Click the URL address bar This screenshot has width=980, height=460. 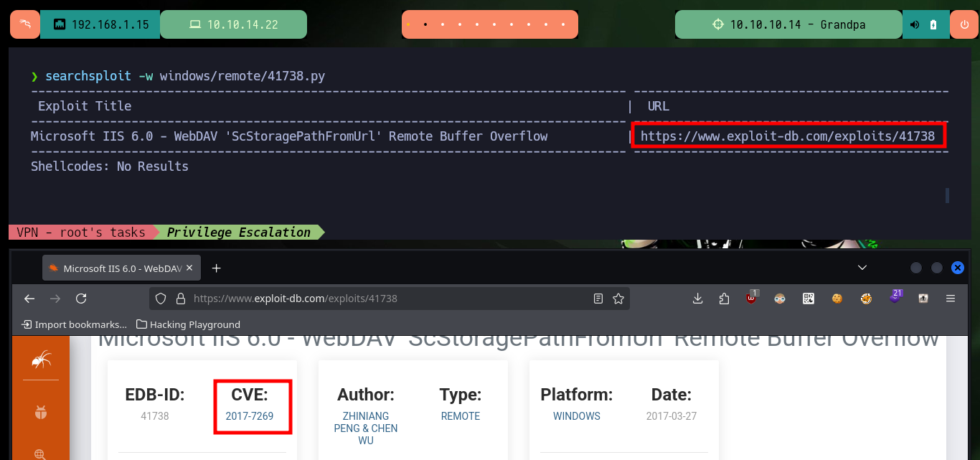[x=390, y=299]
